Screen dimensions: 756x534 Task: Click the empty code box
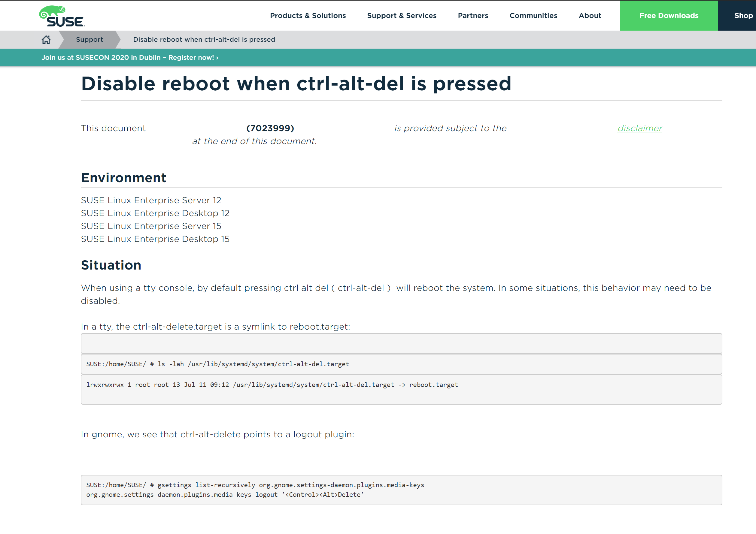401,343
